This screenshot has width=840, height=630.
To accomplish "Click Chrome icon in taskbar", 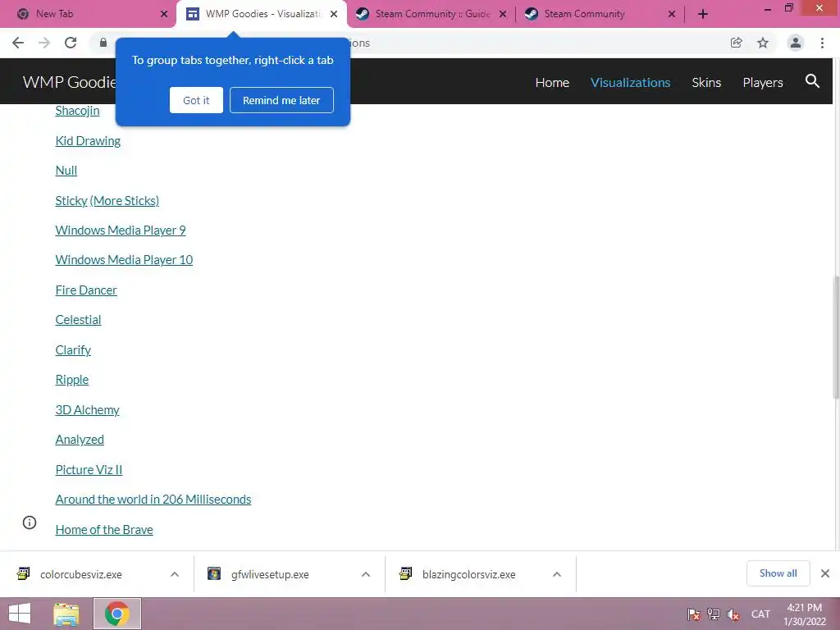I will [117, 614].
